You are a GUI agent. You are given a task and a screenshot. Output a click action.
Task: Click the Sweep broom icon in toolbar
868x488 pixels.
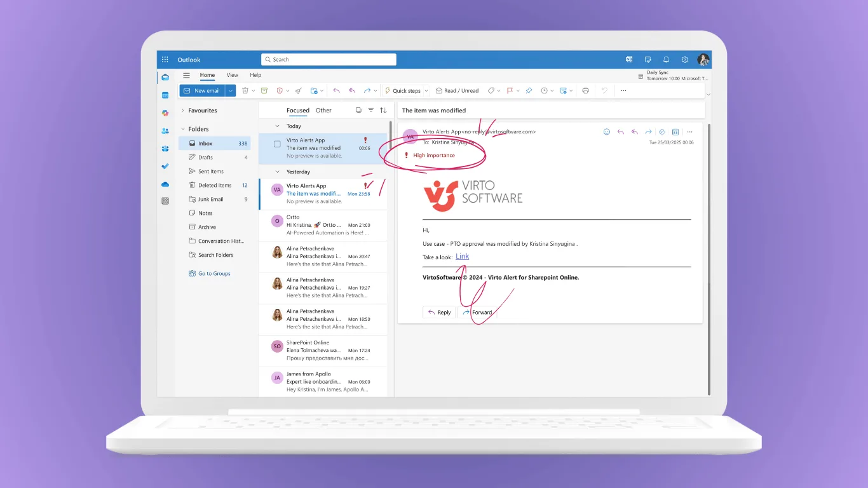pos(299,91)
